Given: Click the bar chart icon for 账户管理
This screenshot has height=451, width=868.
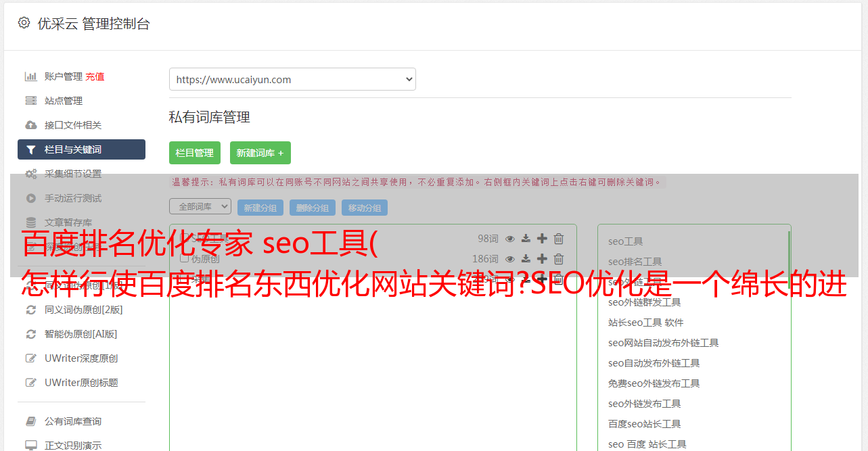Looking at the screenshot, I should click(x=31, y=76).
